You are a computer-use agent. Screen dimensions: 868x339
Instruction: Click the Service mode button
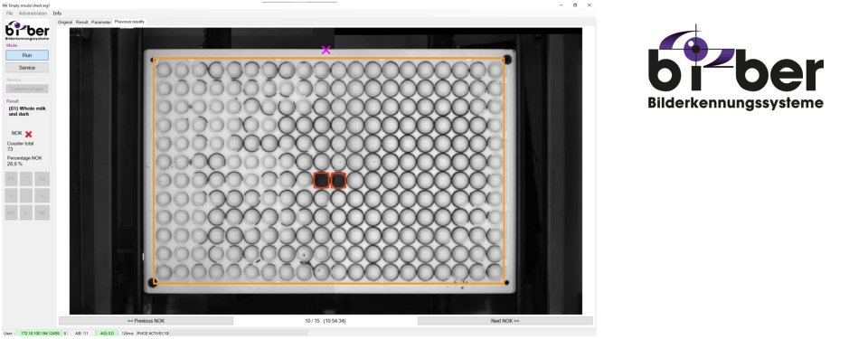[27, 68]
